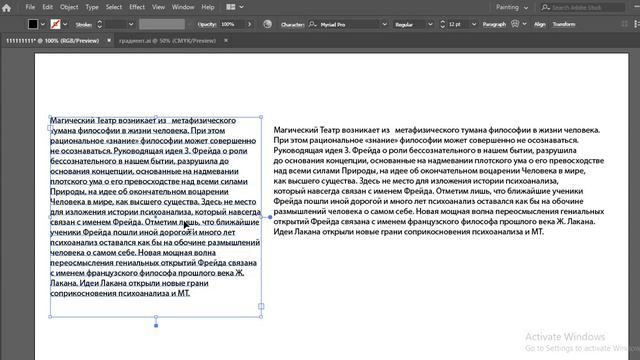Open the Effect menu
Viewport: 640px width, 360px height.
click(x=137, y=7)
